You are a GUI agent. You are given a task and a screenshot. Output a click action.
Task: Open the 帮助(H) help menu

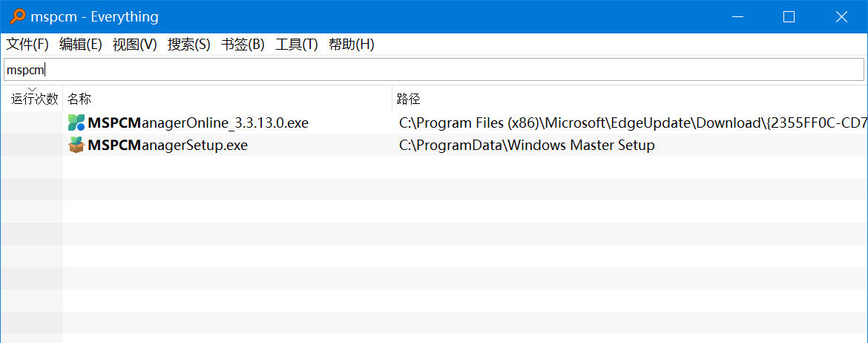point(352,45)
